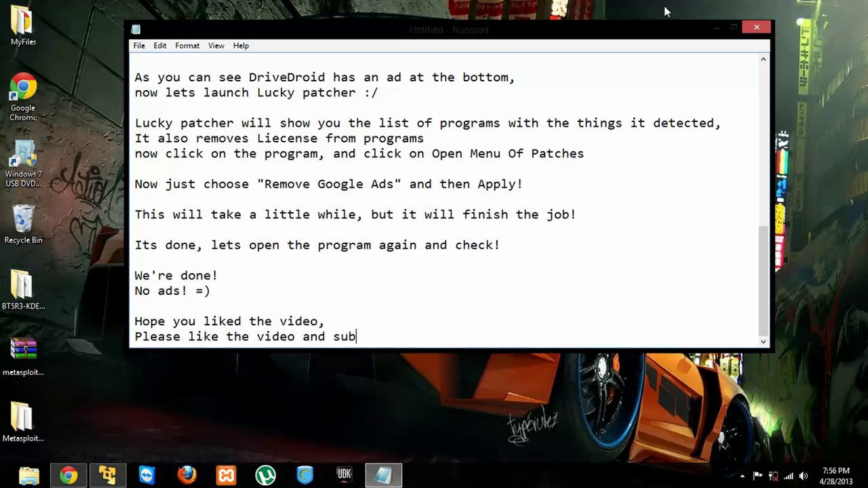Click the Notepad scrollbar down arrow
868x488 pixels.
[763, 341]
